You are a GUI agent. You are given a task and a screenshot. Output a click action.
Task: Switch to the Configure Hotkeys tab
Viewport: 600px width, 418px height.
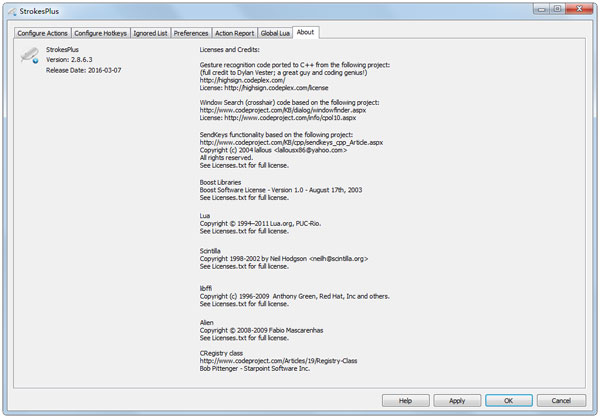pos(100,33)
